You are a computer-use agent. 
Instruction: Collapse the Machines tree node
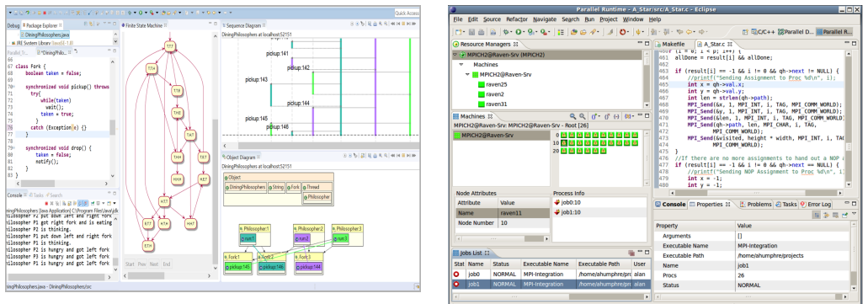point(461,65)
